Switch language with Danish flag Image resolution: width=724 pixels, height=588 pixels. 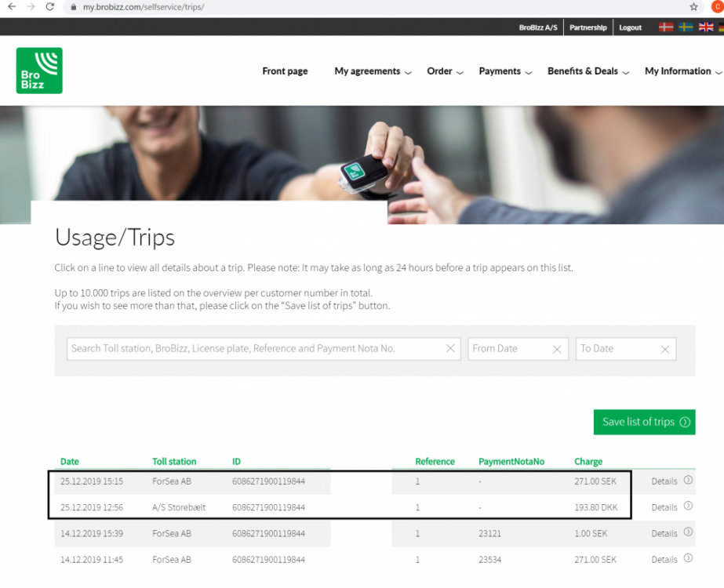pos(665,27)
